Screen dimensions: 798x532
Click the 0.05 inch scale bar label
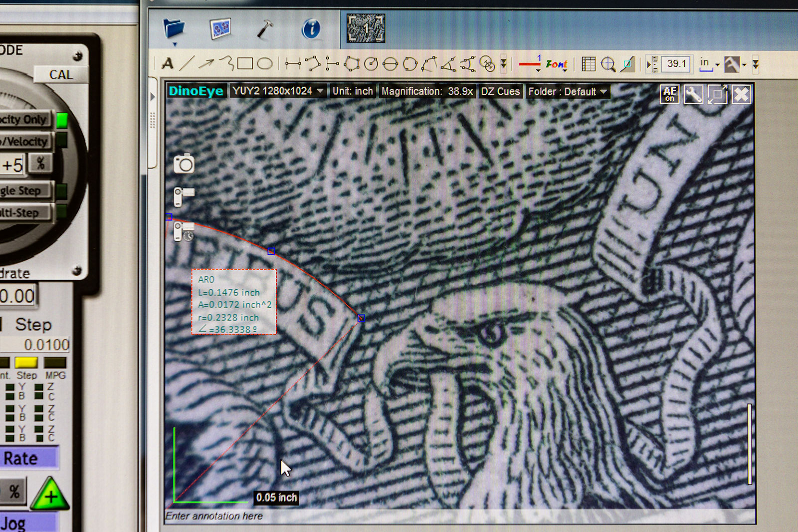tap(276, 497)
